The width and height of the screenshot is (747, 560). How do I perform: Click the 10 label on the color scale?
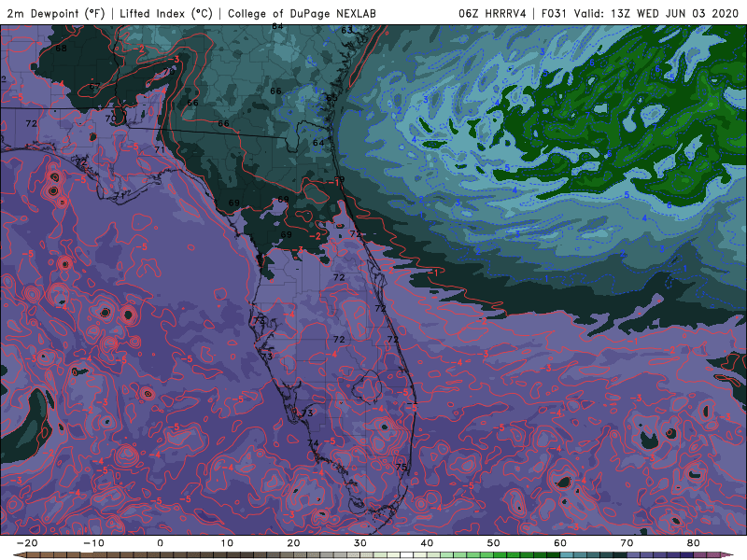tap(227, 543)
